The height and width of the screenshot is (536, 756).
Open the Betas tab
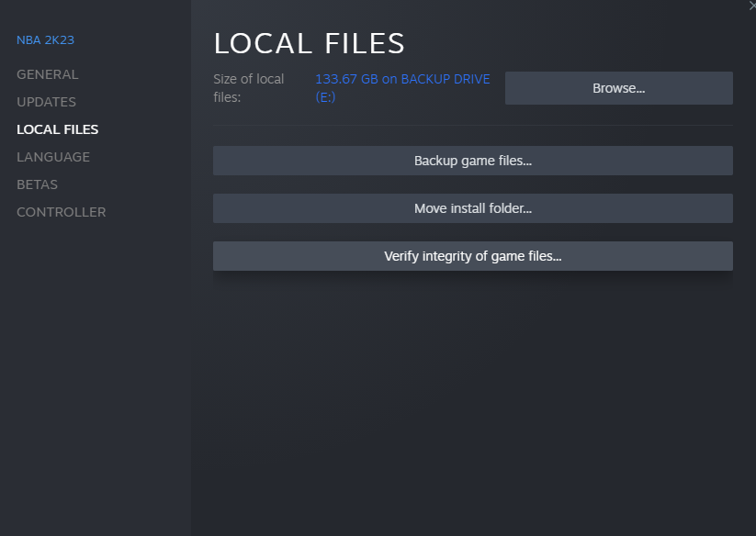37,184
